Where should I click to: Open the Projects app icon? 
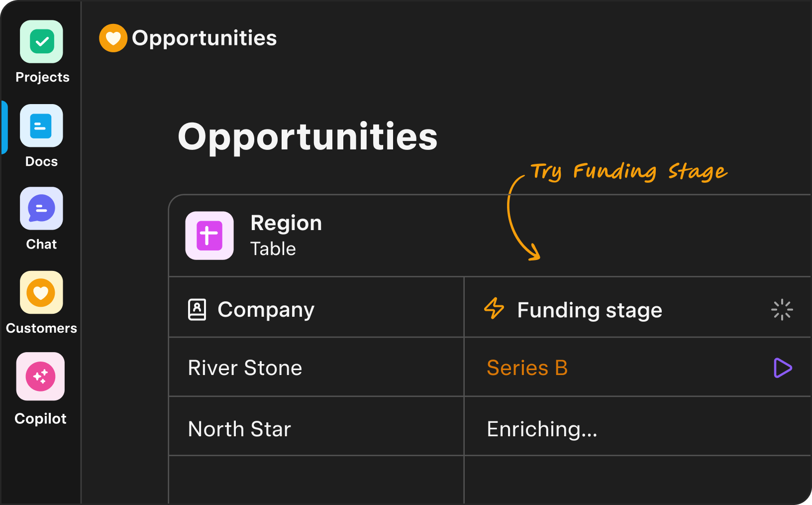pyautogui.click(x=41, y=42)
